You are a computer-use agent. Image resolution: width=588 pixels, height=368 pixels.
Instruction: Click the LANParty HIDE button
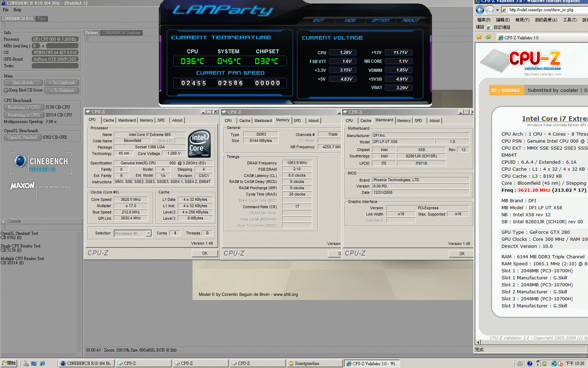(350, 20)
